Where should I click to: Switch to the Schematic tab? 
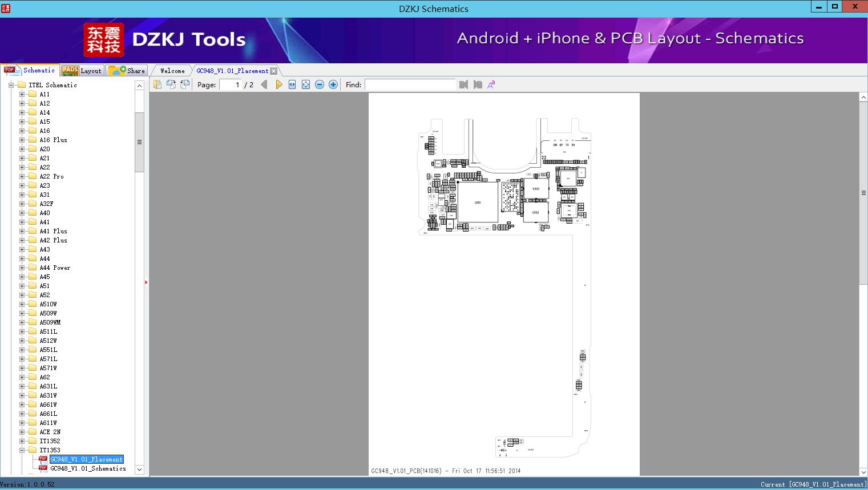pos(30,70)
